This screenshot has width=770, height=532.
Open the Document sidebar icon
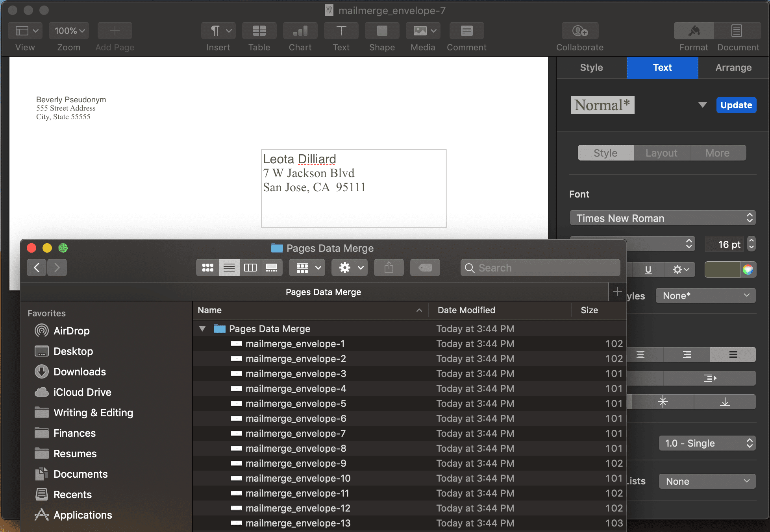737,31
